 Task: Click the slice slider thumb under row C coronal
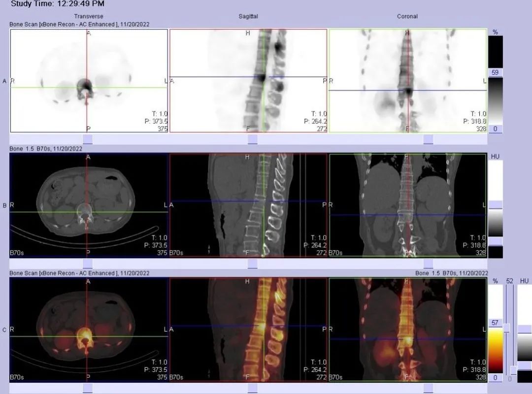coord(428,388)
